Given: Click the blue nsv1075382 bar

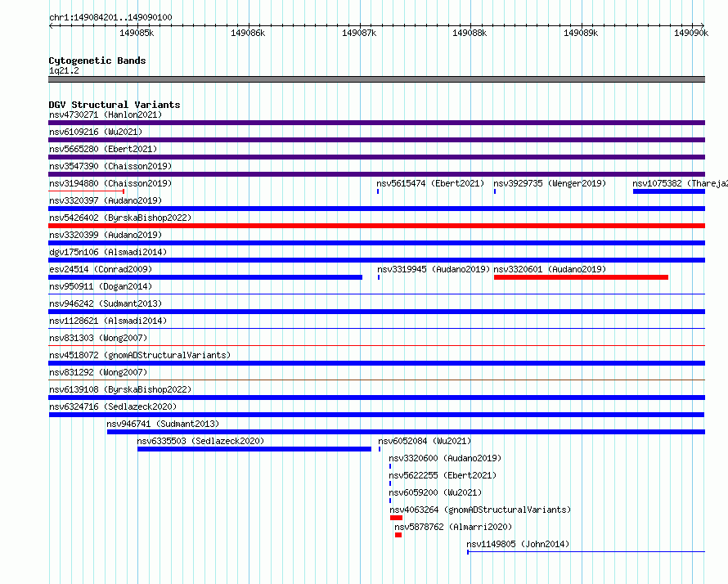Looking at the screenshot, I should coord(669,191).
